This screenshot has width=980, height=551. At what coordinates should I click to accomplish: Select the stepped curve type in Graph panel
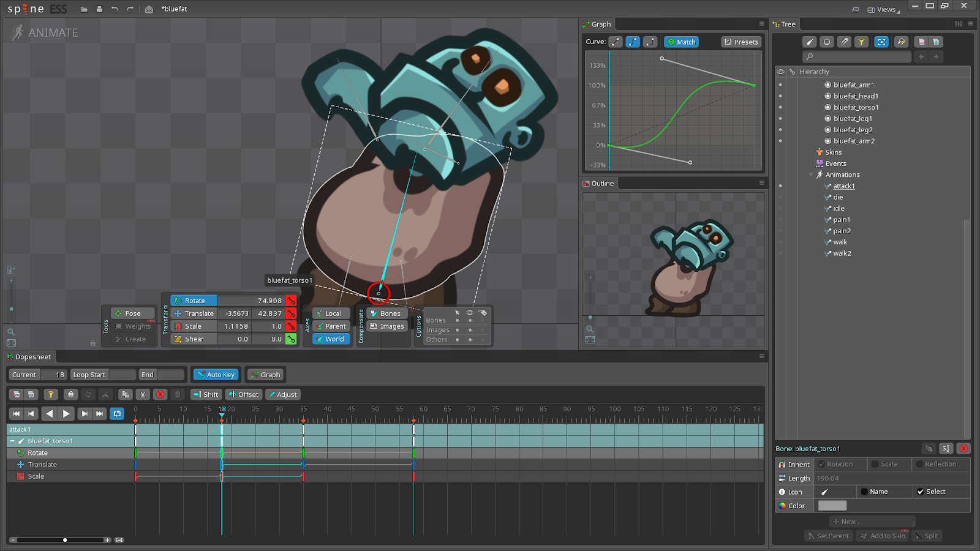[x=649, y=42]
